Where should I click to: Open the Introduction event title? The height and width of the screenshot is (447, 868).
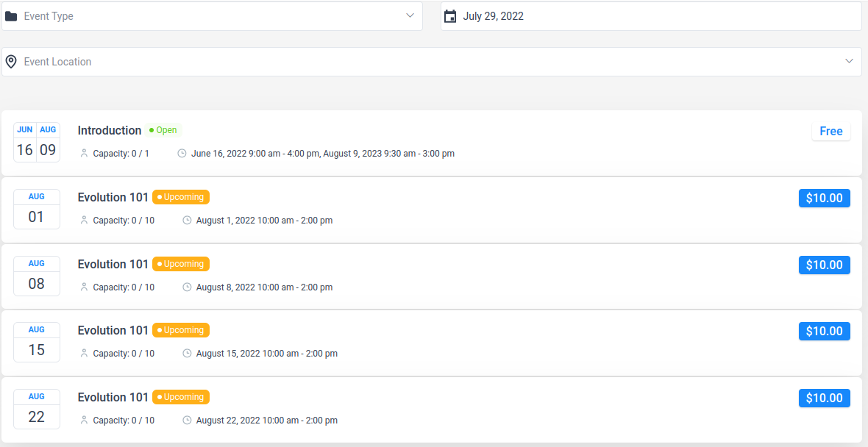110,131
